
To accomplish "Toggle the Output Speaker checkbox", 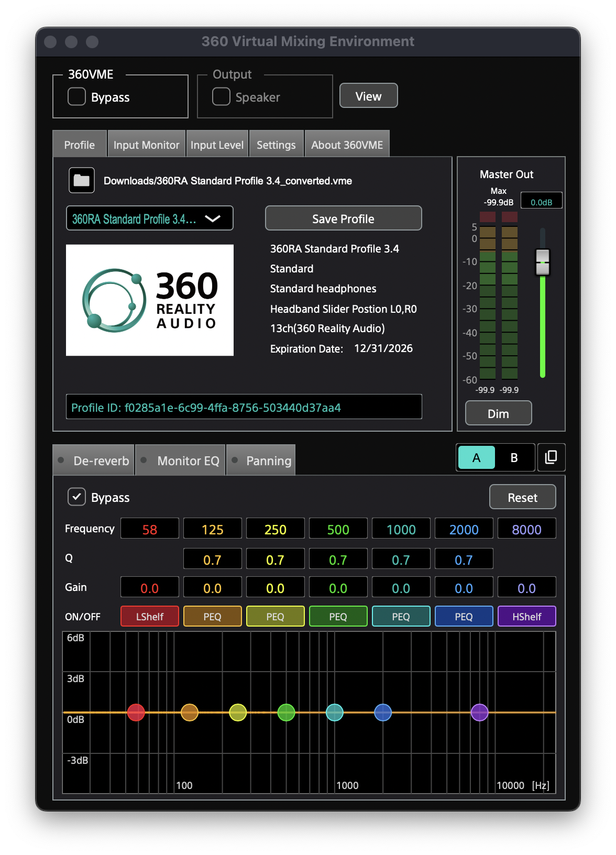I will click(221, 97).
